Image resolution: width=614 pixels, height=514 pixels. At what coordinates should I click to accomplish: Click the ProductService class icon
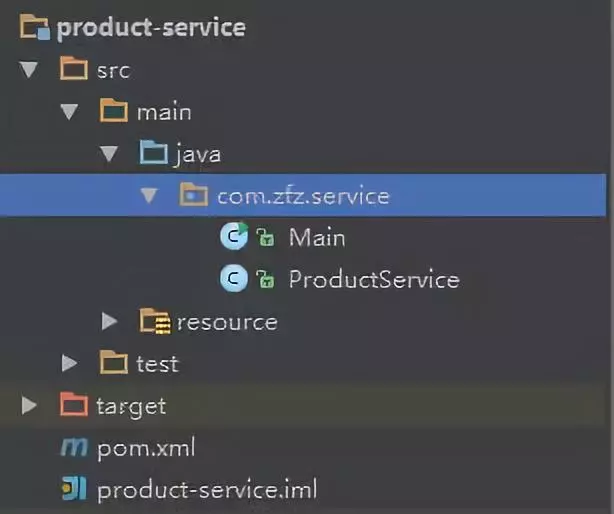tap(234, 278)
